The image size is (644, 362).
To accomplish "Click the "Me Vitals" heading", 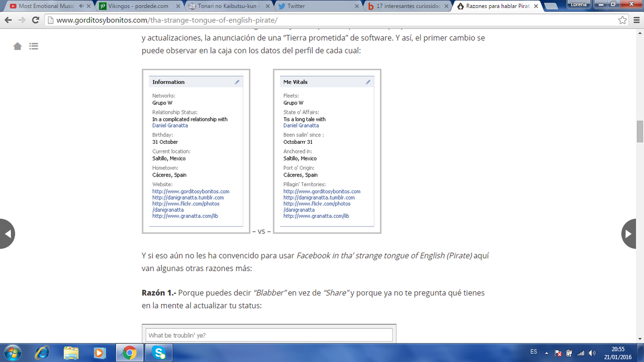I will [296, 82].
